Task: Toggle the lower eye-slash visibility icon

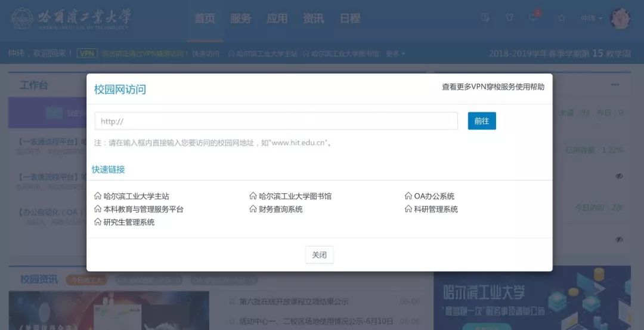Action: pyautogui.click(x=620, y=239)
